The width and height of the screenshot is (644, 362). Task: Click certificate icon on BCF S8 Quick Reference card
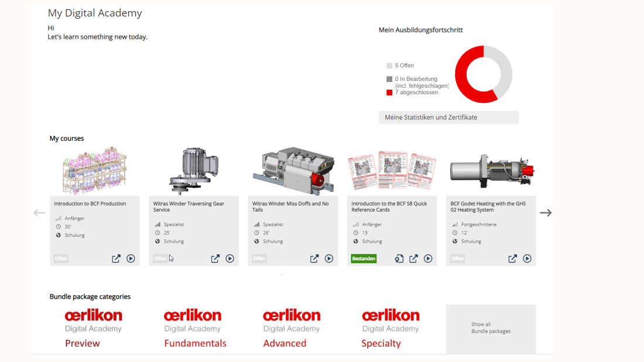399,258
